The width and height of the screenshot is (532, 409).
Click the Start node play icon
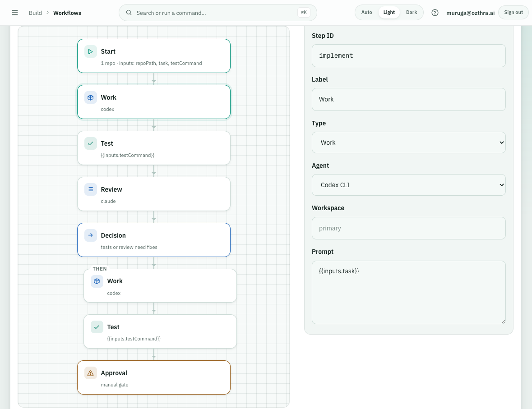click(91, 51)
